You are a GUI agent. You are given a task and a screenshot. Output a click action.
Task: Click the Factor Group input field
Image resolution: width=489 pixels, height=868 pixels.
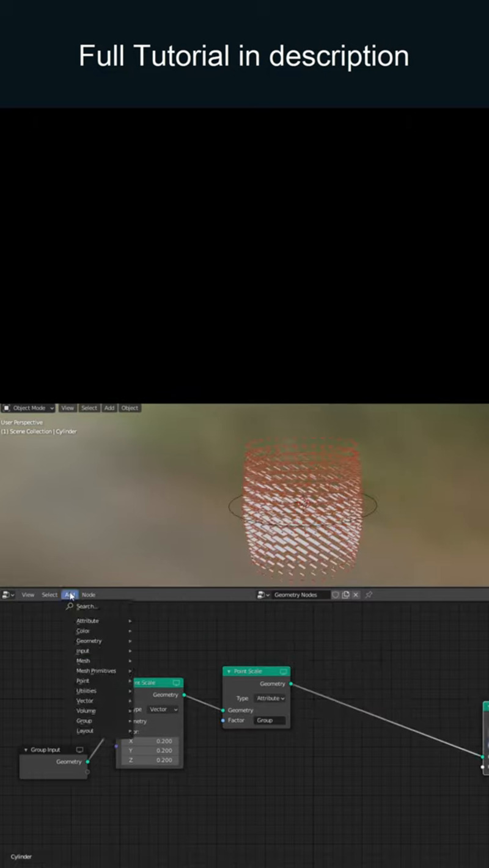(270, 721)
